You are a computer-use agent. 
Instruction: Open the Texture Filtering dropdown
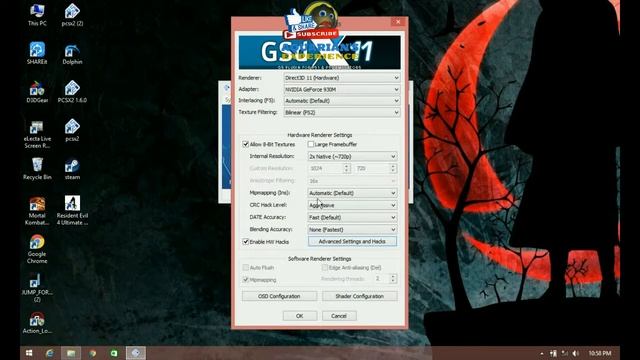tap(342, 112)
